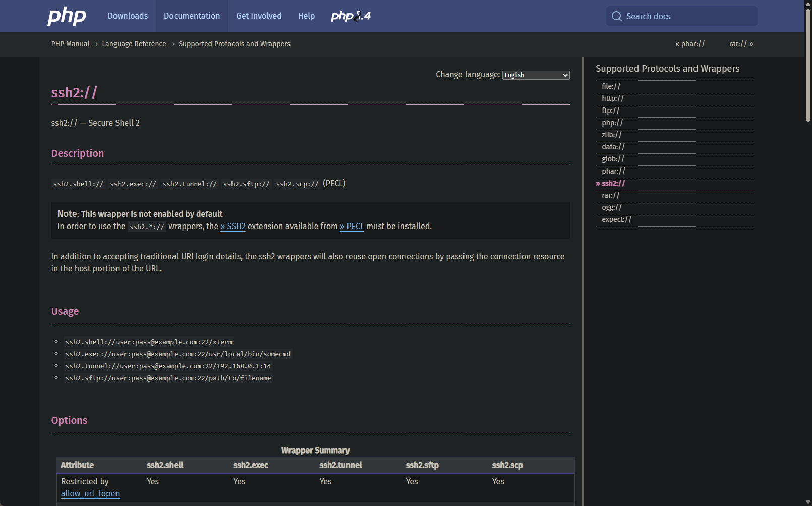Follow the PECL link in note
This screenshot has width=812, height=506.
[352, 227]
